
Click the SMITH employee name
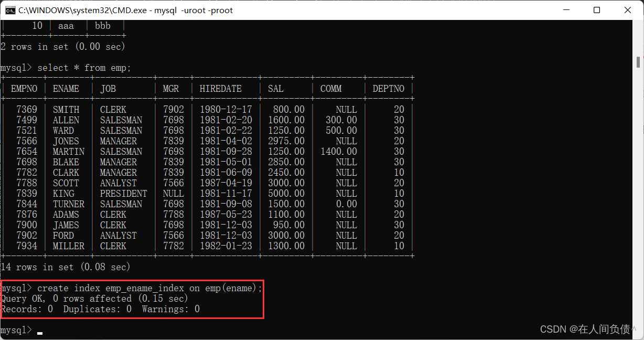[x=66, y=110]
